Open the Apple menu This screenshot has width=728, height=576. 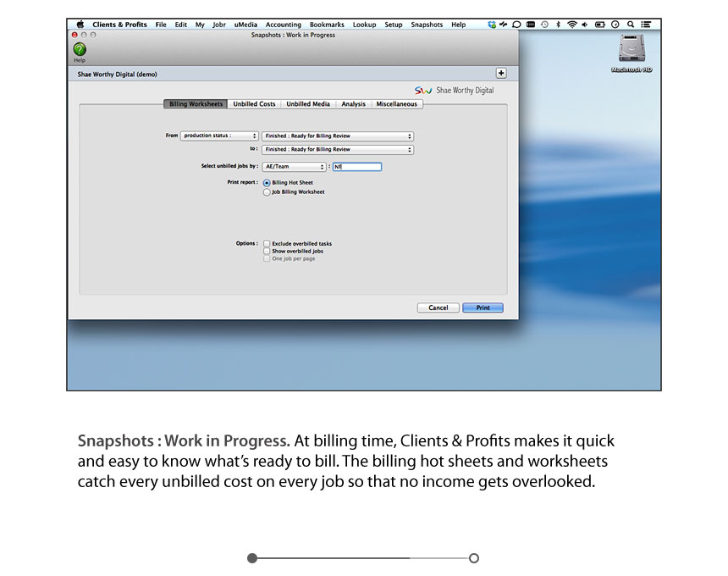[x=80, y=25]
